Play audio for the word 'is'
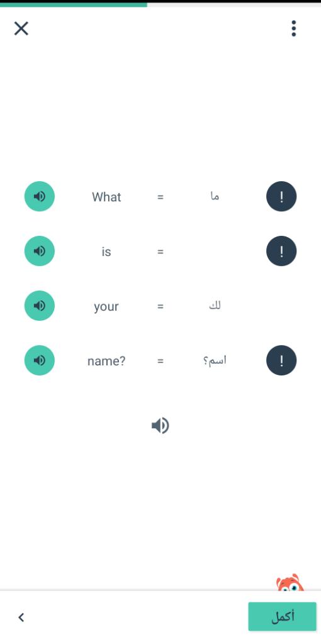Image resolution: width=321 pixels, height=644 pixels. pos(40,251)
